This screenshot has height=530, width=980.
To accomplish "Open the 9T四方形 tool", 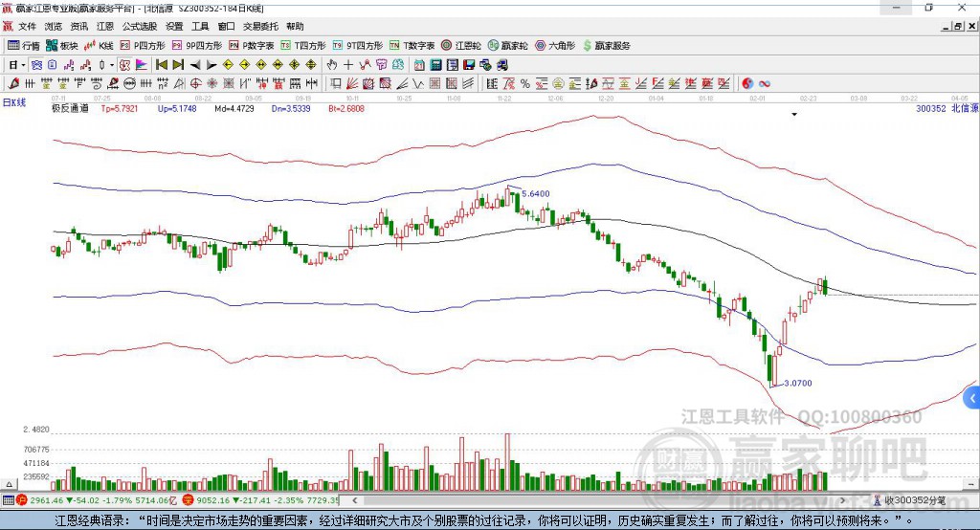I will [x=358, y=46].
